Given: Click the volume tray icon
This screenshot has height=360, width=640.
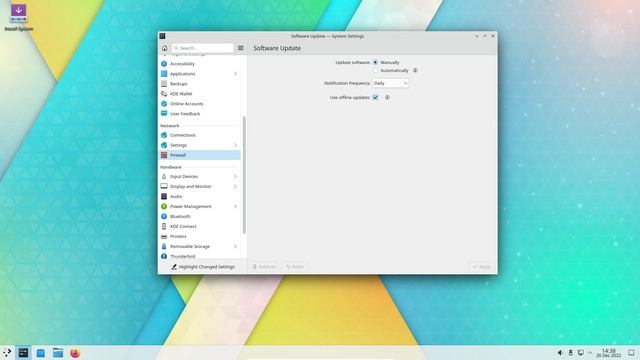Looking at the screenshot, I should [x=560, y=353].
